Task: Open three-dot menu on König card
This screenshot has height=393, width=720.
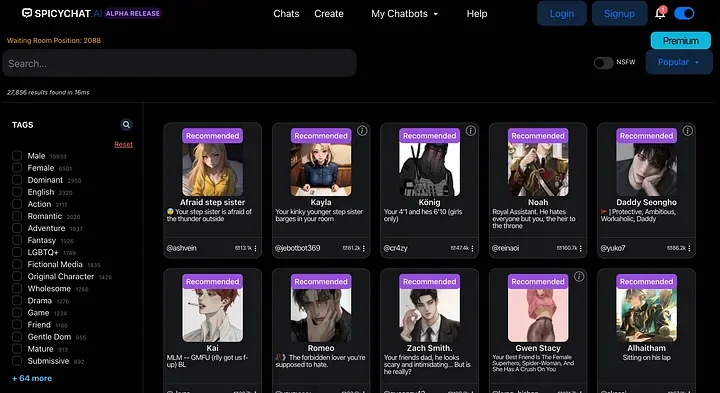Action: click(472, 248)
